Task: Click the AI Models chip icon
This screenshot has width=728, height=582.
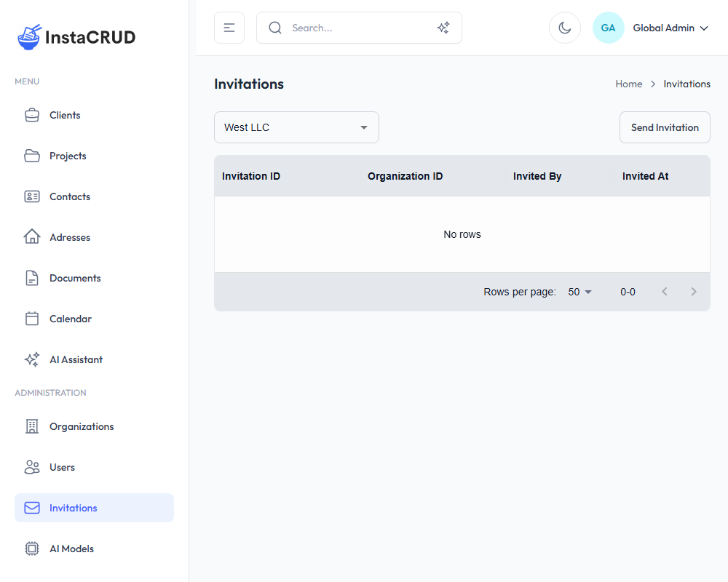Action: click(32, 549)
